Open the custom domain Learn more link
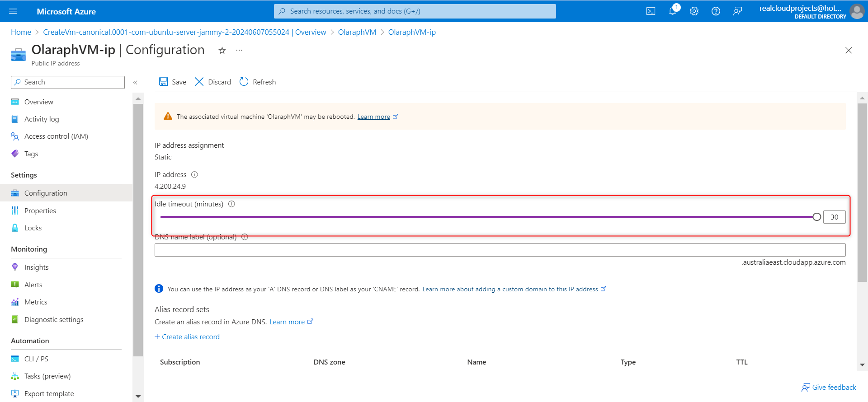Viewport: 868px width, 402px height. [510, 289]
